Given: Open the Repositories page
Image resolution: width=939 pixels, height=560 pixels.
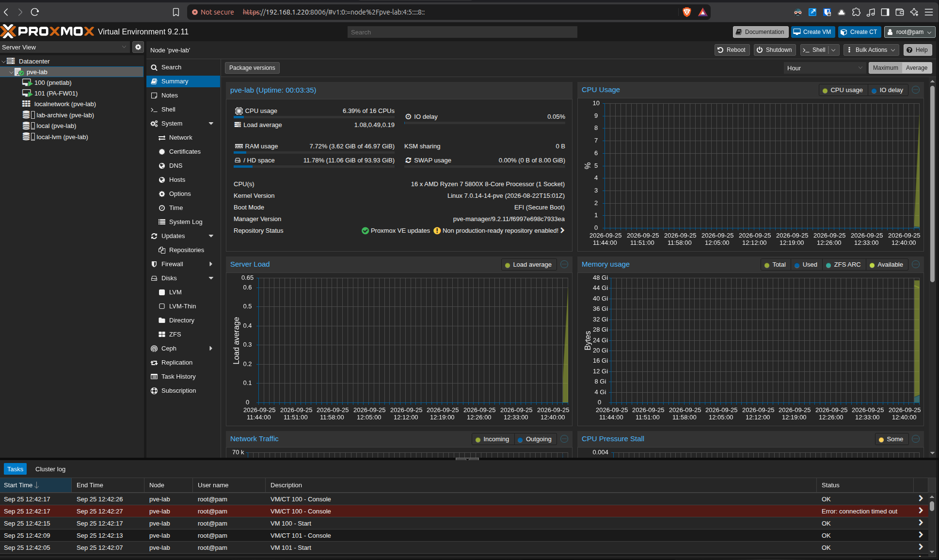Looking at the screenshot, I should coord(187,250).
